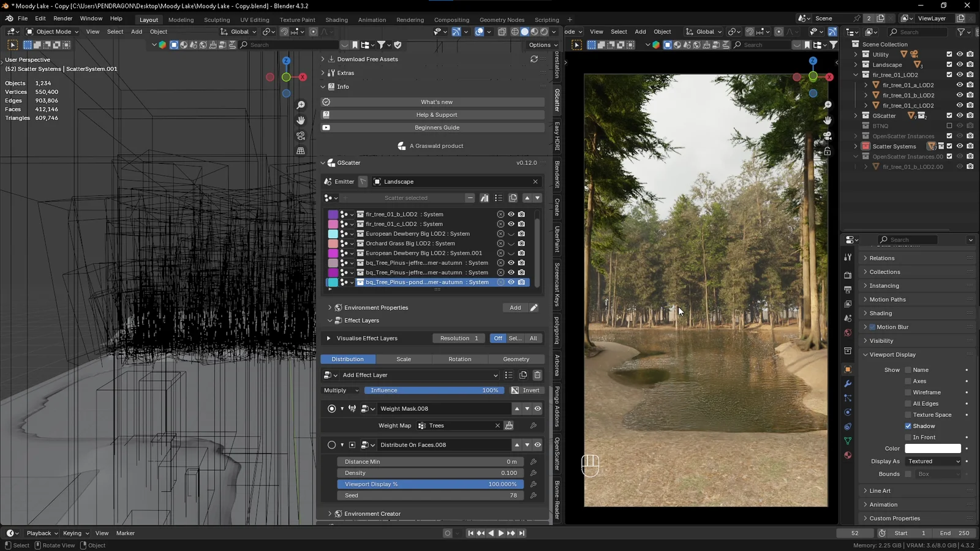Click the duplicate scatter systems copy icon
980x551 pixels.
pyautogui.click(x=513, y=198)
